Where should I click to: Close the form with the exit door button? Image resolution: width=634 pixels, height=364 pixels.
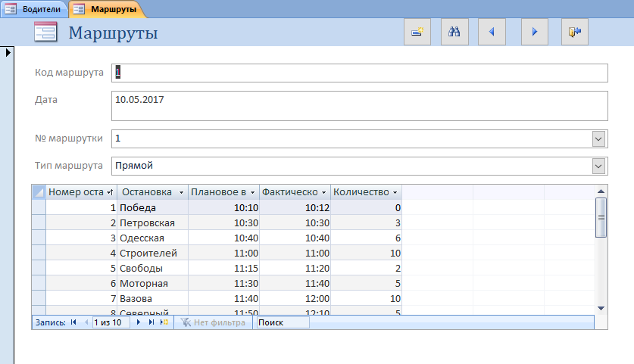pyautogui.click(x=575, y=32)
